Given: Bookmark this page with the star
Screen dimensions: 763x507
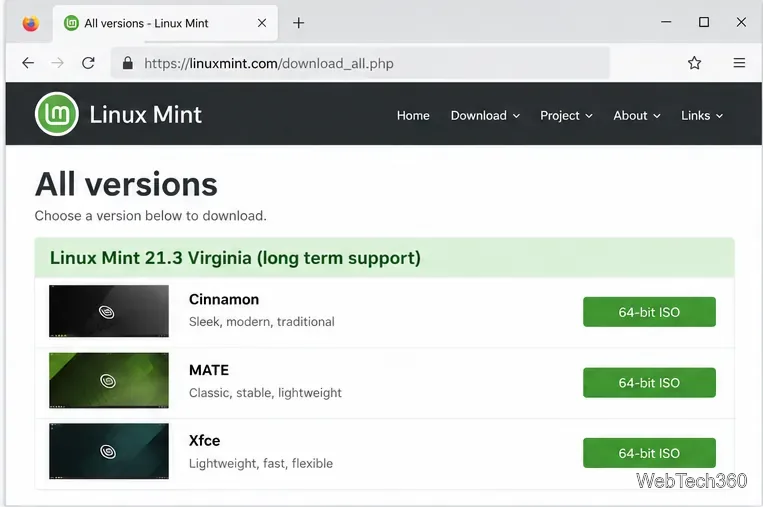Looking at the screenshot, I should click(694, 63).
